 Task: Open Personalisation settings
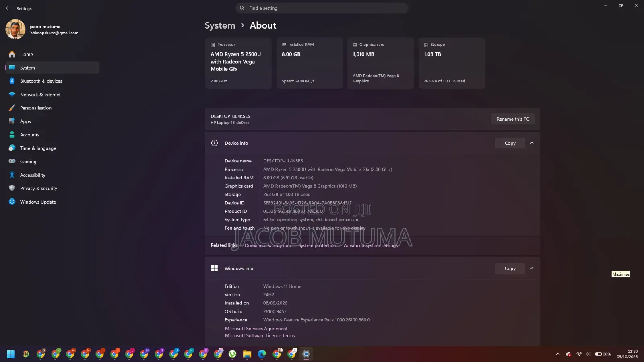52,108
